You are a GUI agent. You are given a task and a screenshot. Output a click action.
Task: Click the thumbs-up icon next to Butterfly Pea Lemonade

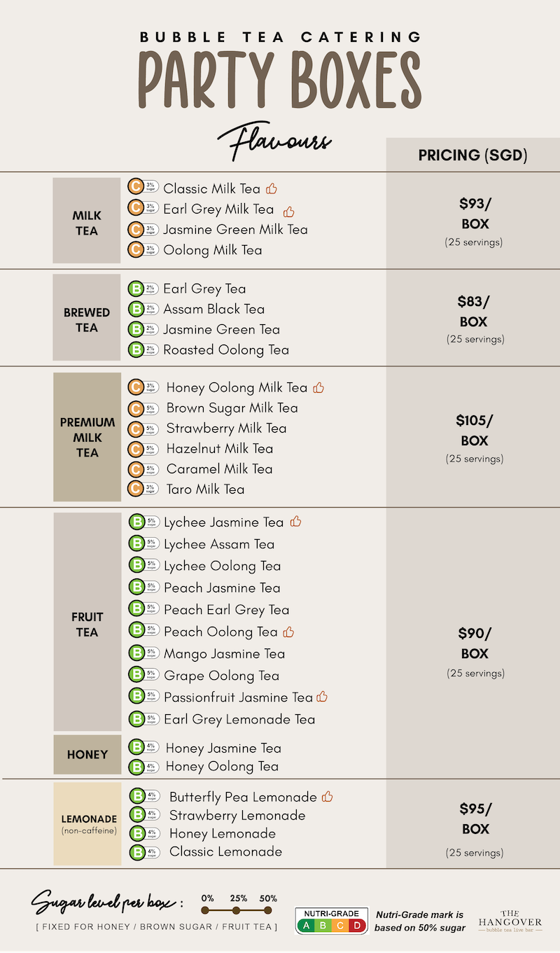(328, 797)
